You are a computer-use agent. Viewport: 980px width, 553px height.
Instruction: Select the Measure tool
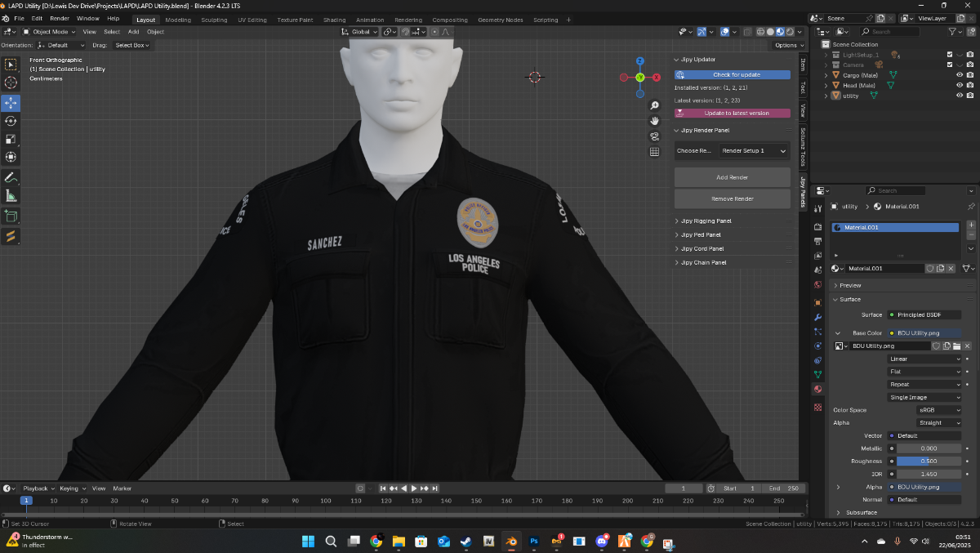point(11,196)
